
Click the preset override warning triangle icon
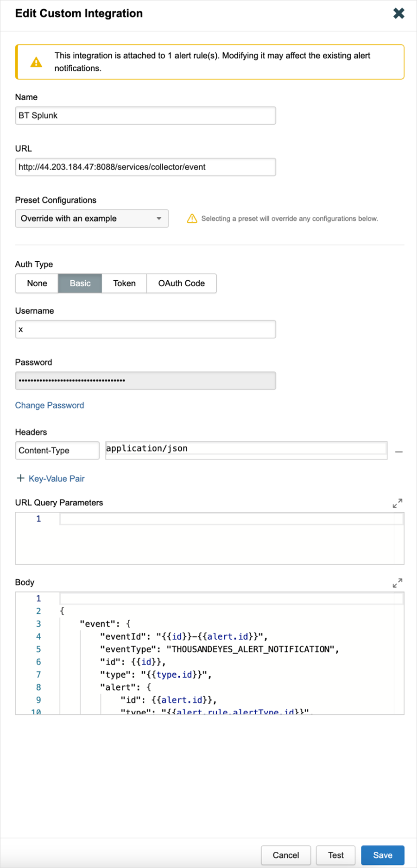192,219
